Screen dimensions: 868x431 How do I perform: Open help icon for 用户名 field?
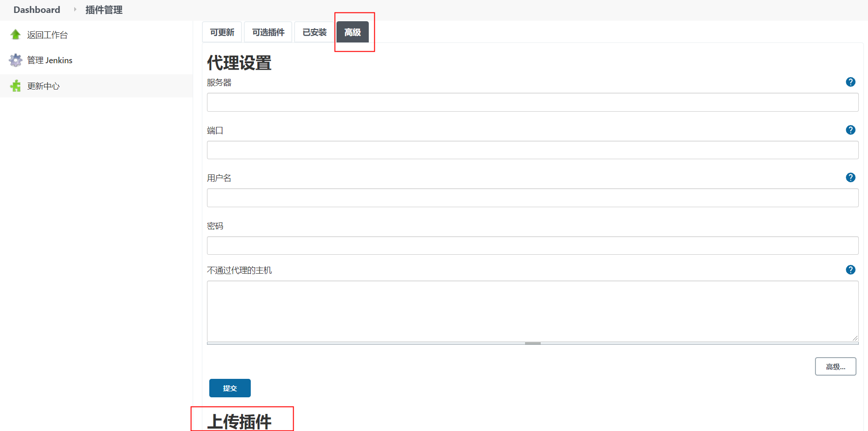[x=850, y=178]
